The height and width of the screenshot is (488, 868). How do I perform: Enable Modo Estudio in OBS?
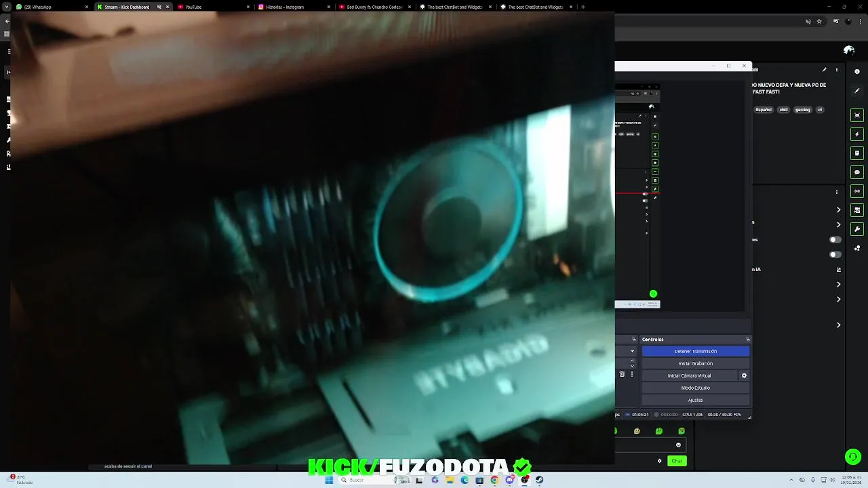(x=695, y=388)
